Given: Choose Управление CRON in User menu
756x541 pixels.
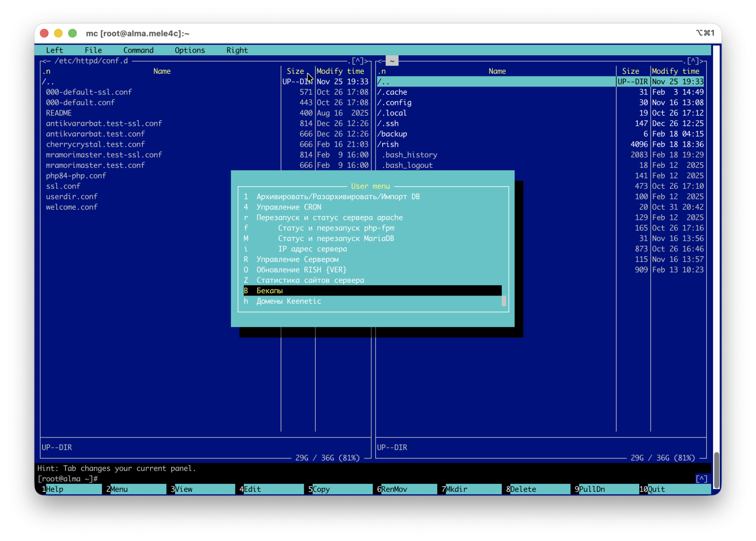Looking at the screenshot, I should [x=288, y=207].
